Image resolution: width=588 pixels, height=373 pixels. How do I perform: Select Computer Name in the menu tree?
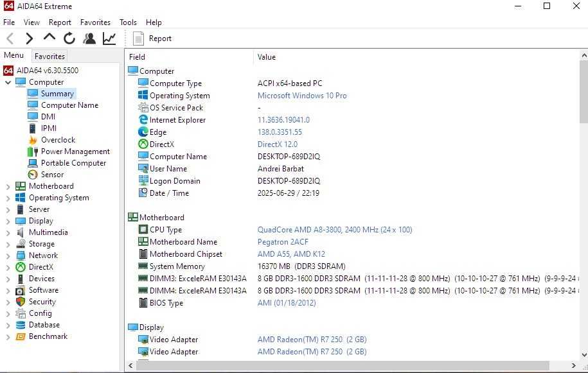(69, 105)
